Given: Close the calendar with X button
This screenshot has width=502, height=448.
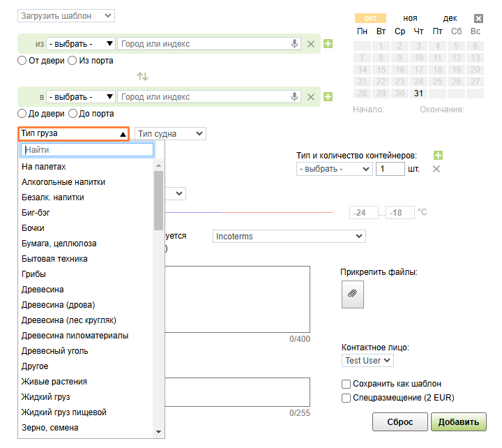Looking at the screenshot, I should [x=478, y=19].
